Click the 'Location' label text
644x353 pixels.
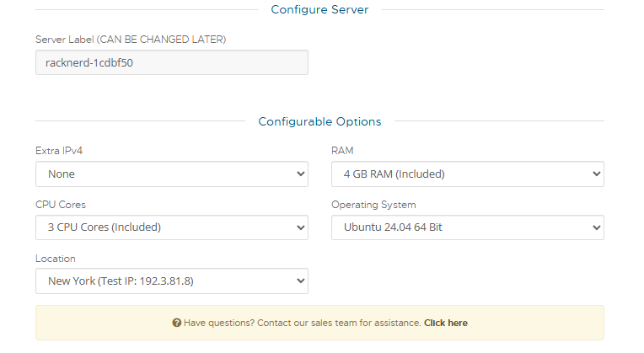coord(56,259)
